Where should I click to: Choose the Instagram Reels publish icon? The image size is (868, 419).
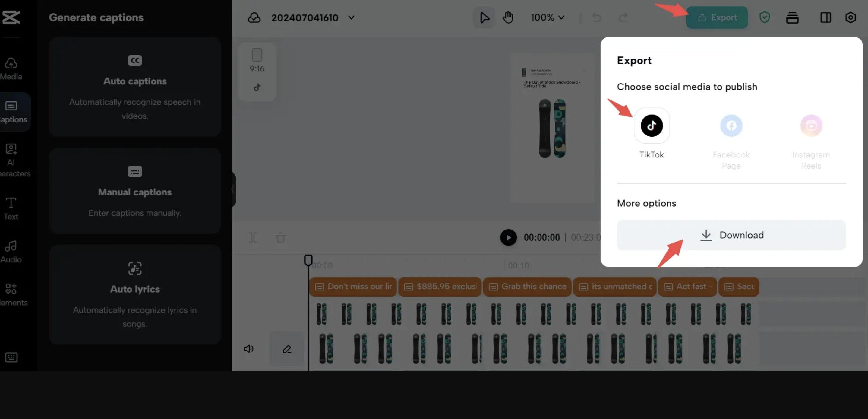pos(811,125)
